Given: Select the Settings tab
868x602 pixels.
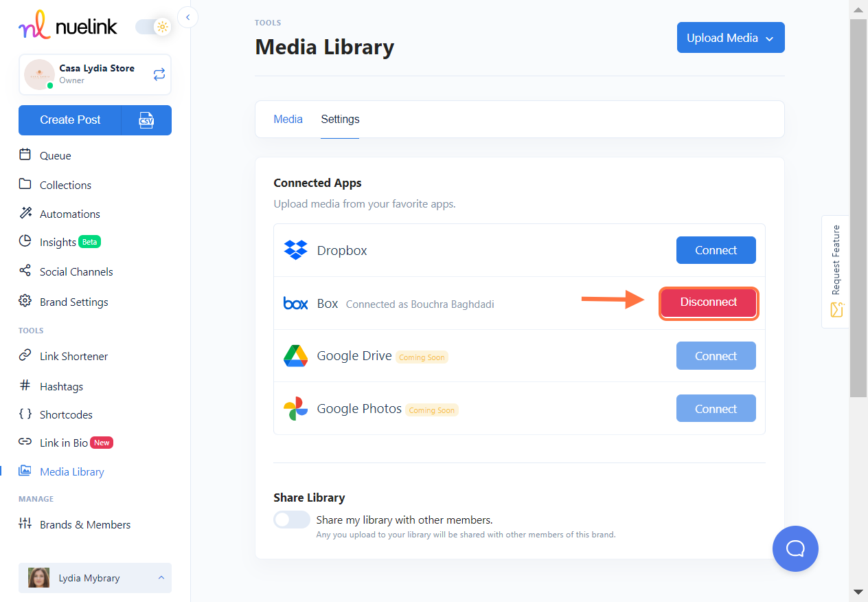Looking at the screenshot, I should (340, 119).
